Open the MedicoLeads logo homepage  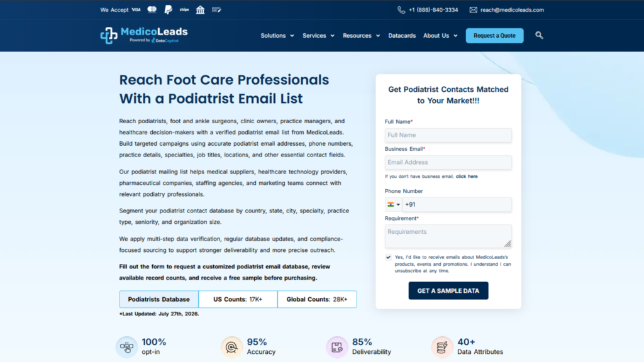coord(144,35)
